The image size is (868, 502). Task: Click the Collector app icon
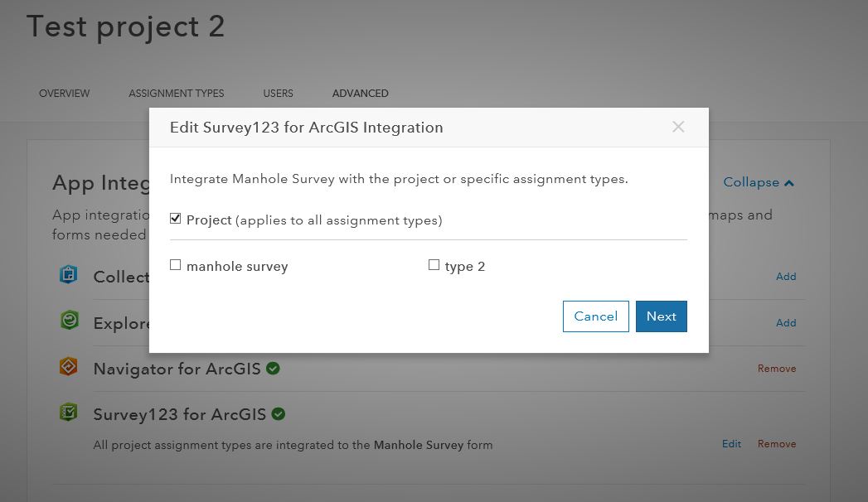coord(68,274)
